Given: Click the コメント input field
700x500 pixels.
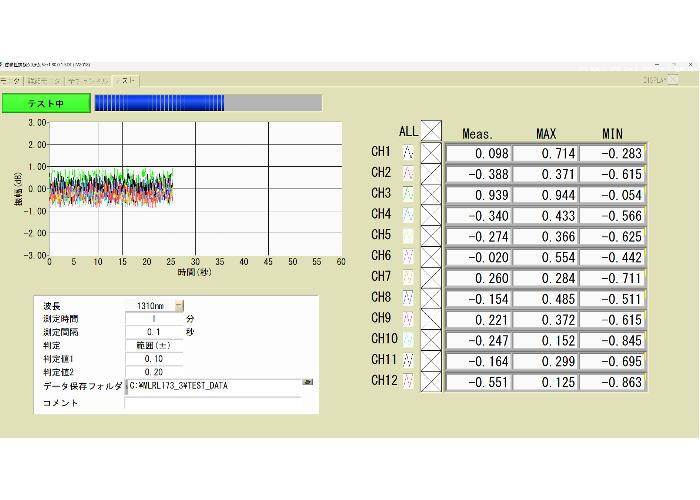Looking at the screenshot, I should (x=210, y=402).
